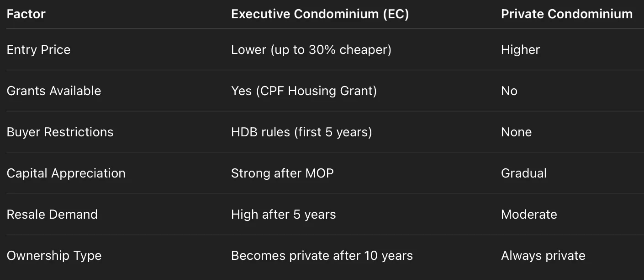
Task: Click the 'High after 5 years' cell
Action: (x=283, y=214)
